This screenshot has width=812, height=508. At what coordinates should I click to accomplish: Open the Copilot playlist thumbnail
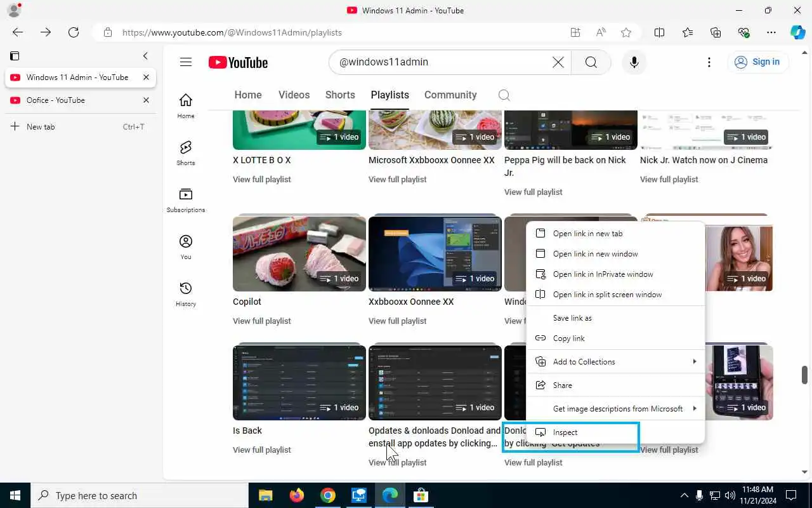(299, 253)
